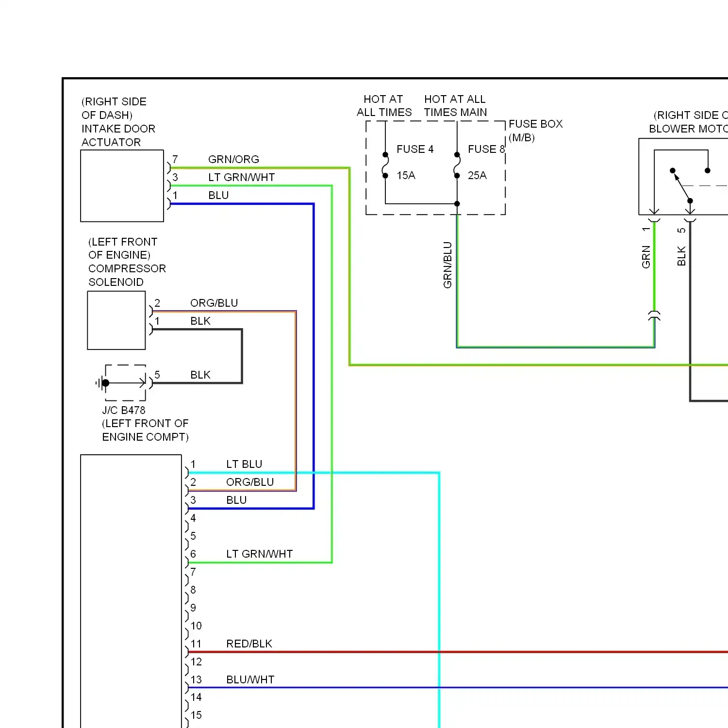Click pin number 8 on large connector
This screenshot has height=728, width=728.
193,590
